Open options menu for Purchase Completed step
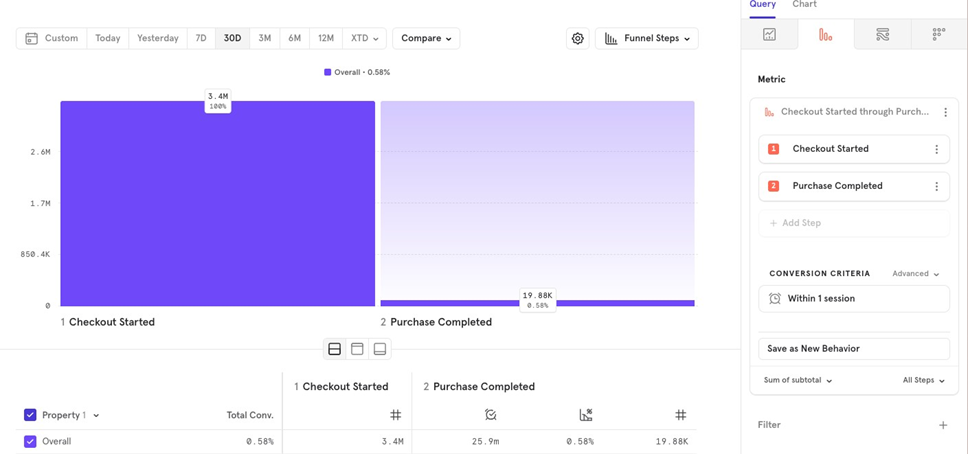Viewport: 968px width, 454px height. 936,186
